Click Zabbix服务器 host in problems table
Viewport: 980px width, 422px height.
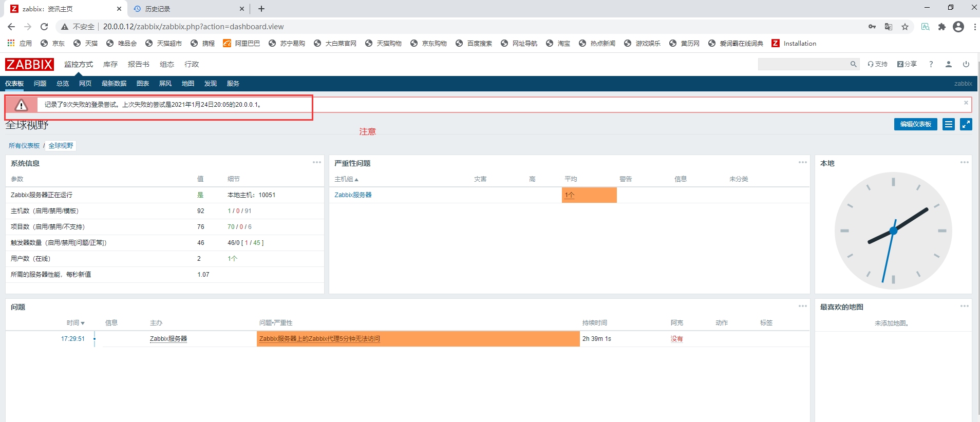168,339
